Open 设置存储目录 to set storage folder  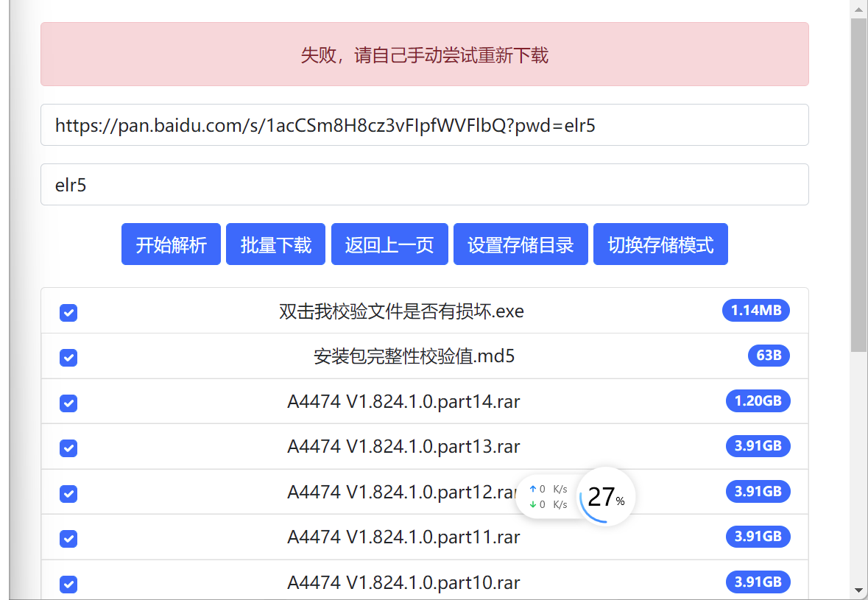coord(521,244)
